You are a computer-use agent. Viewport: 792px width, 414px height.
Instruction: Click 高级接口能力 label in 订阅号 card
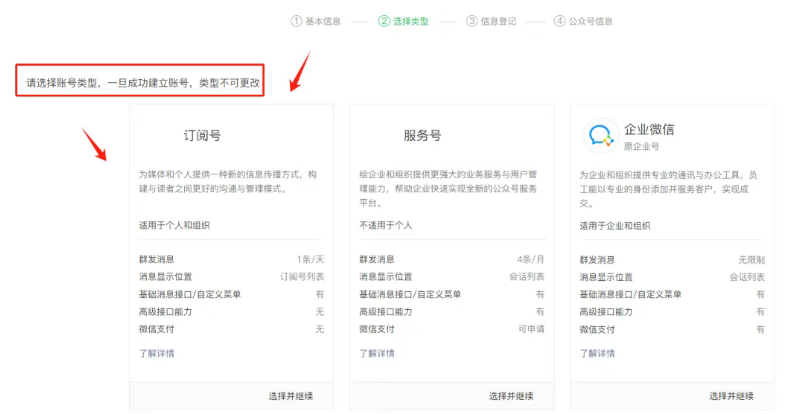click(165, 312)
